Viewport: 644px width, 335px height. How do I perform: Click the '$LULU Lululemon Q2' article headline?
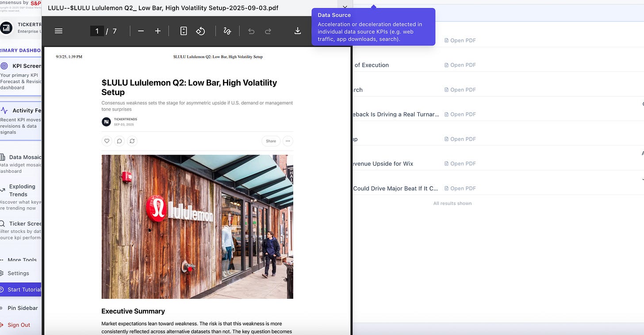(x=189, y=87)
